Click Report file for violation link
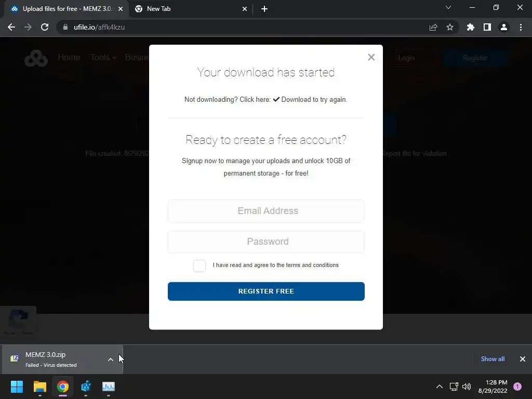Image resolution: width=532 pixels, height=399 pixels. point(415,154)
